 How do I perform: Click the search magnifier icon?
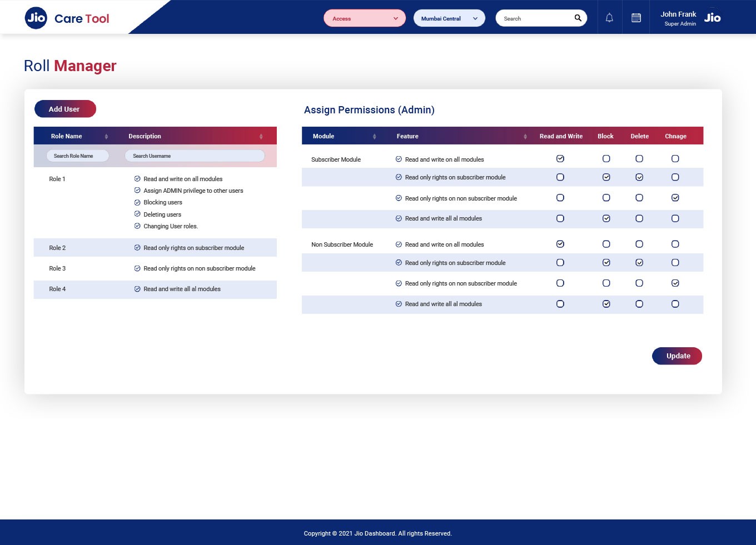click(x=578, y=18)
